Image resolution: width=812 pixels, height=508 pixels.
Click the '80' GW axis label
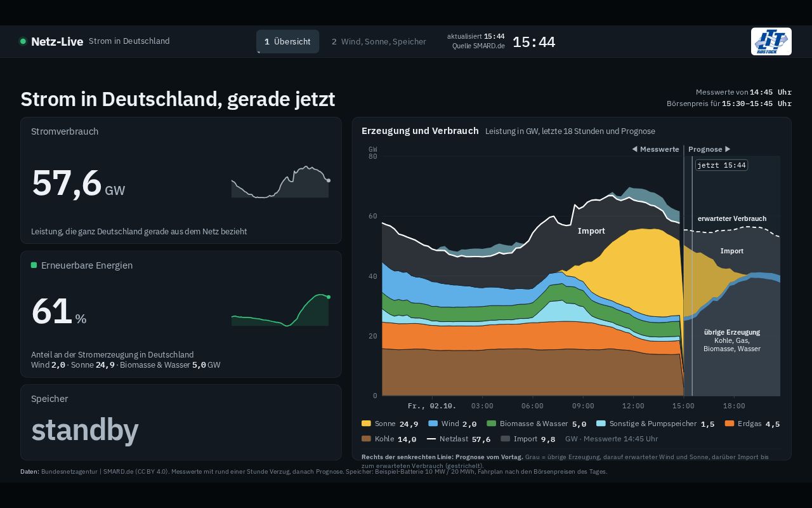pos(373,156)
